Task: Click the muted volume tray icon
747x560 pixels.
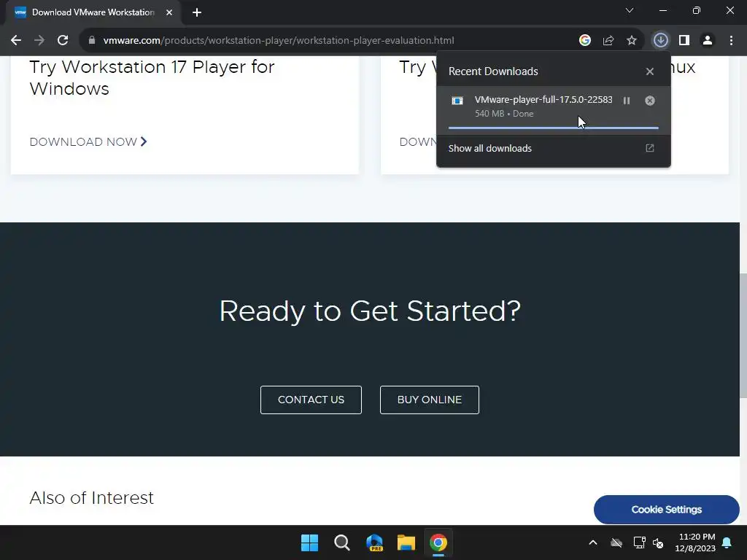Action: 658,542
